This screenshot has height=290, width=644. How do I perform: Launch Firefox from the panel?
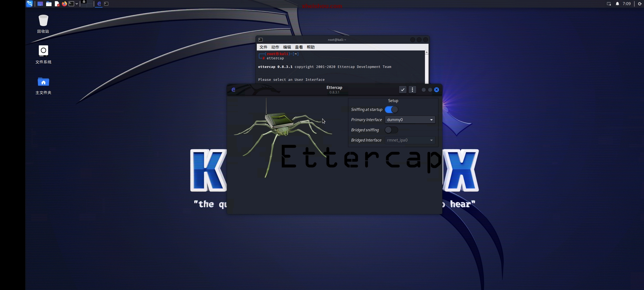click(x=64, y=4)
